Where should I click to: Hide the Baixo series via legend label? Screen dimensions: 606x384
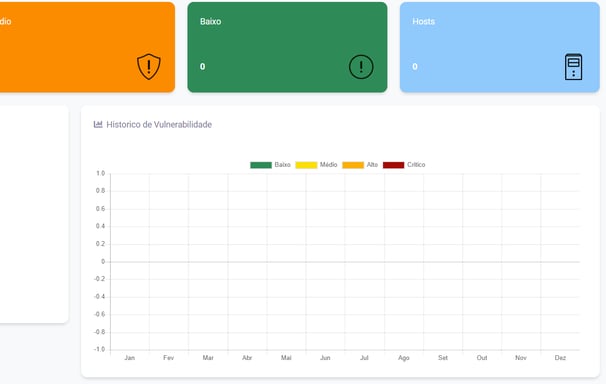click(x=283, y=165)
